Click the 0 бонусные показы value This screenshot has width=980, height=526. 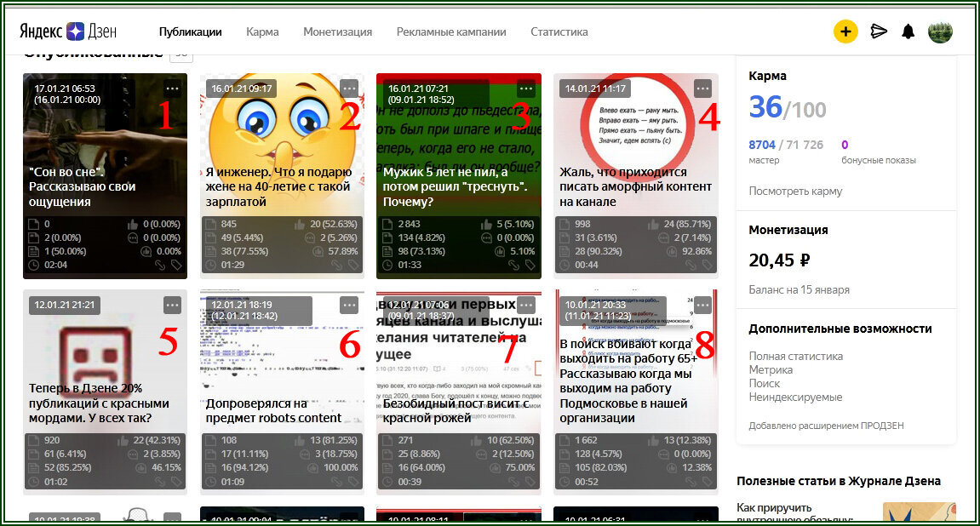click(x=845, y=145)
